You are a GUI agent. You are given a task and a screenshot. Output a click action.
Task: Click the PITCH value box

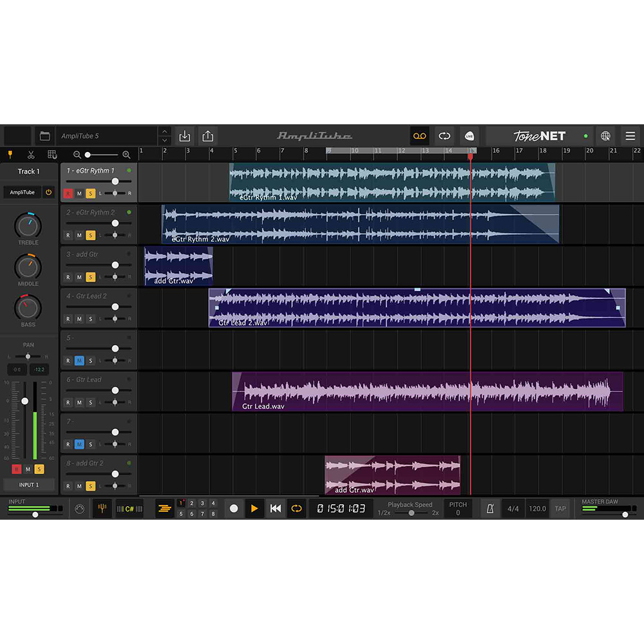click(457, 509)
